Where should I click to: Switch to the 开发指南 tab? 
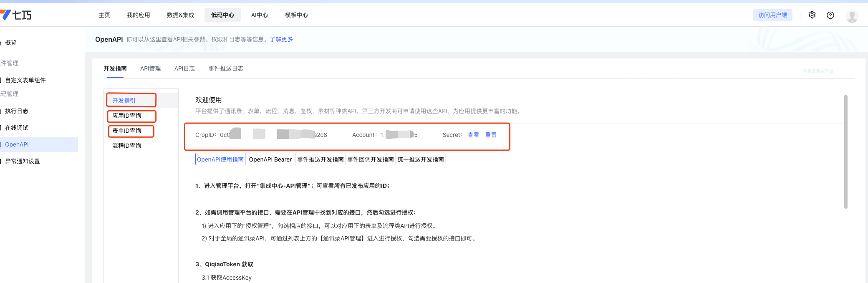tap(115, 68)
